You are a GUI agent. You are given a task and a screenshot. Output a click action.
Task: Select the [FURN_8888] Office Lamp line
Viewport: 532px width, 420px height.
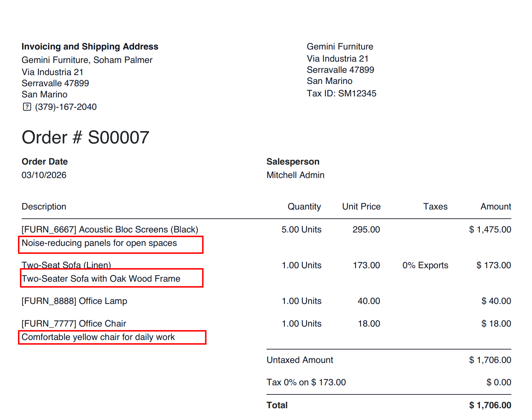pos(74,301)
